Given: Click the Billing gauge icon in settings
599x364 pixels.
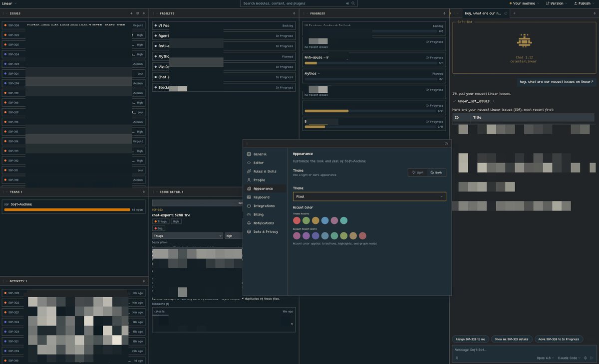Looking at the screenshot, I should 249,214.
